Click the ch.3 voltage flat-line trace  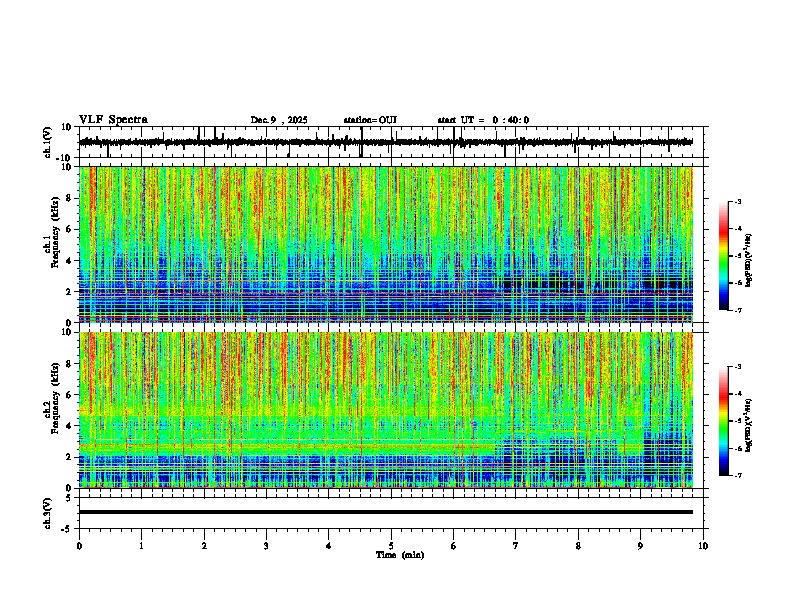(x=385, y=512)
